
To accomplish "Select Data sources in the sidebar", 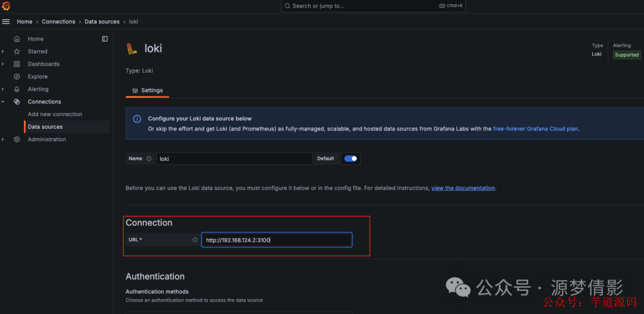I will click(x=67, y=127).
